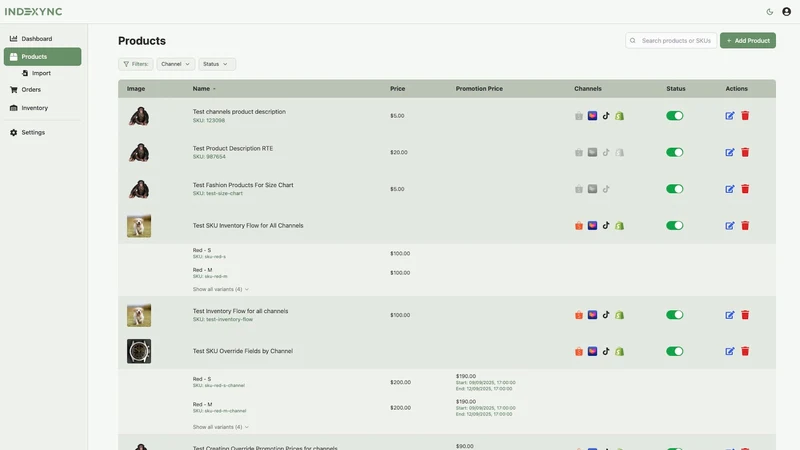Click TikTok channel icon for SKU 123098

click(606, 116)
